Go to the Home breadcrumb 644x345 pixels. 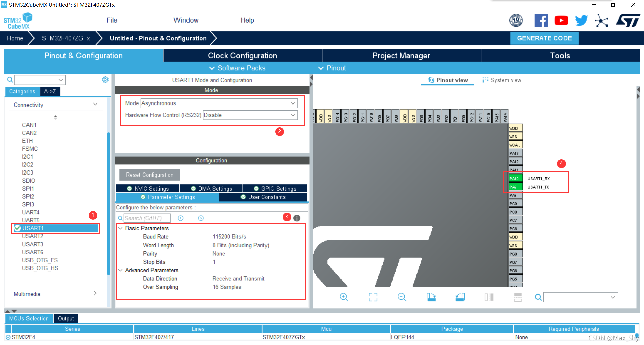[x=15, y=38]
